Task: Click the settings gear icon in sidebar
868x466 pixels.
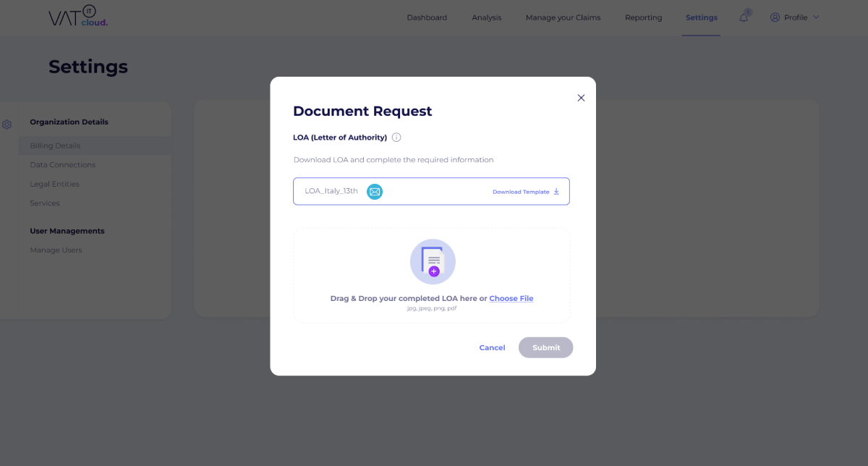Action: click(7, 124)
